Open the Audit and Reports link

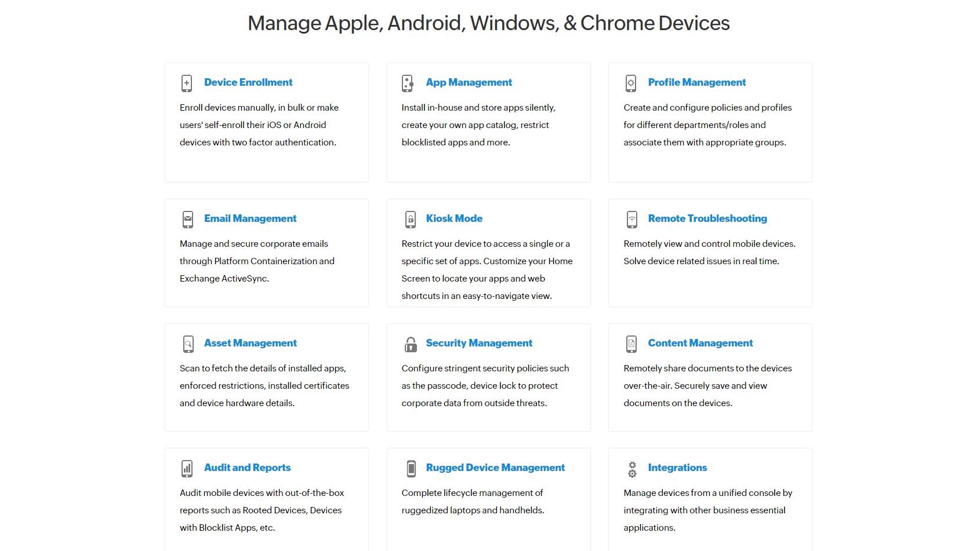[247, 468]
